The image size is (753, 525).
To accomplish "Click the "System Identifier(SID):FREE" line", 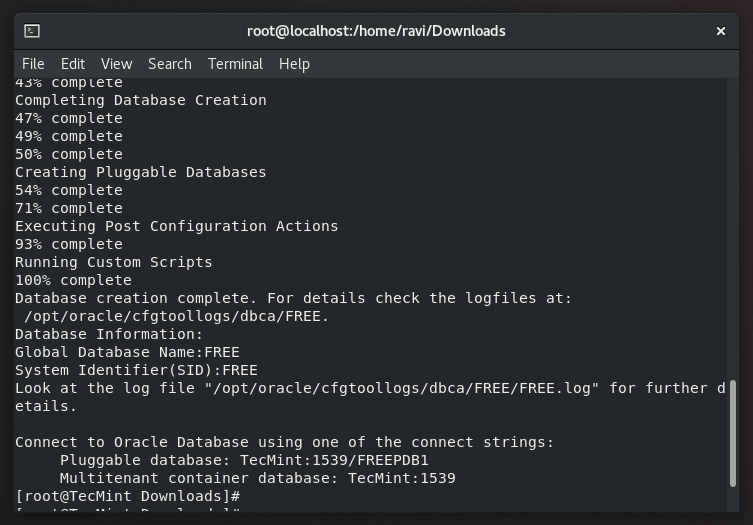I will click(x=136, y=370).
